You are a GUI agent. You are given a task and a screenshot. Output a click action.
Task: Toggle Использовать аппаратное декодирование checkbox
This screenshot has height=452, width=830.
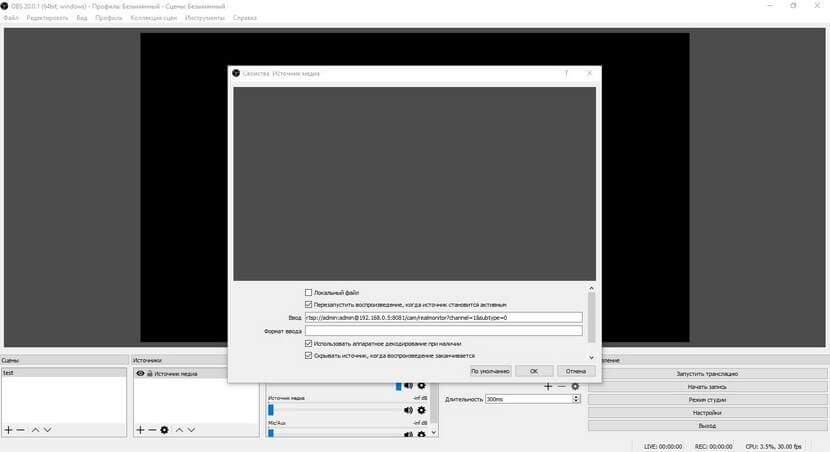click(308, 343)
